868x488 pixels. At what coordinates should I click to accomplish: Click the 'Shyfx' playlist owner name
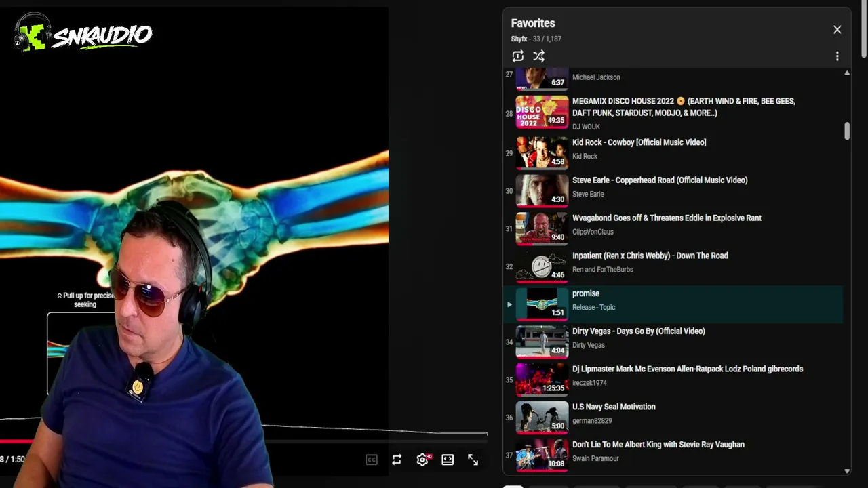[x=519, y=39]
